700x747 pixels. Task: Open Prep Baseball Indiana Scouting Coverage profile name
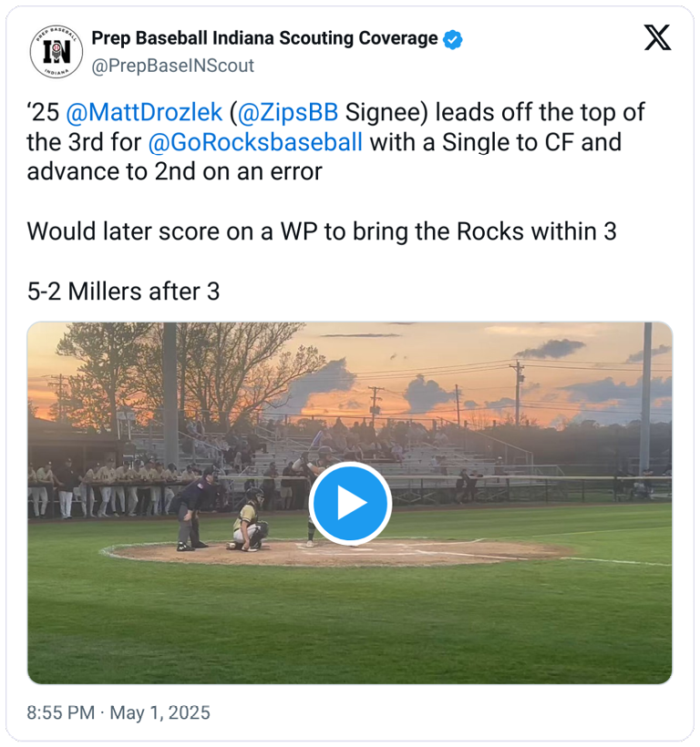point(264,38)
